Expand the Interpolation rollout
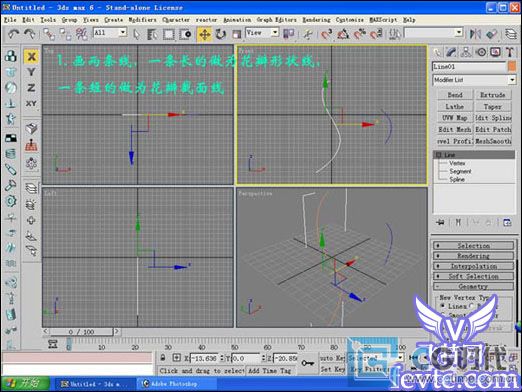Viewport: 522px width, 392px height. tap(473, 266)
